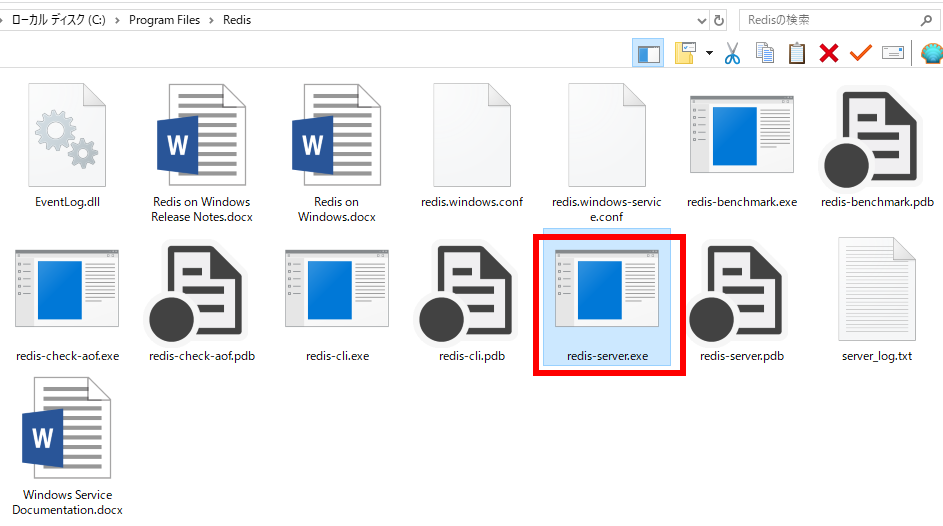Click the Redis breadcrumb in the path
Viewport: 943px width, 526px height.
pyautogui.click(x=237, y=20)
